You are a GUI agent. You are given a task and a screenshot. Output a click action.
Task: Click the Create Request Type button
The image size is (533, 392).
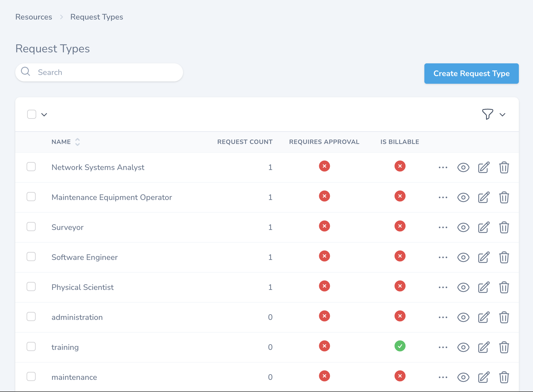(x=471, y=74)
